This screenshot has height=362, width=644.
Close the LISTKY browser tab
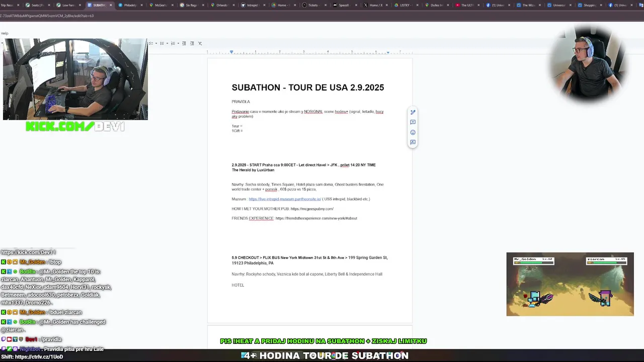[x=417, y=5]
